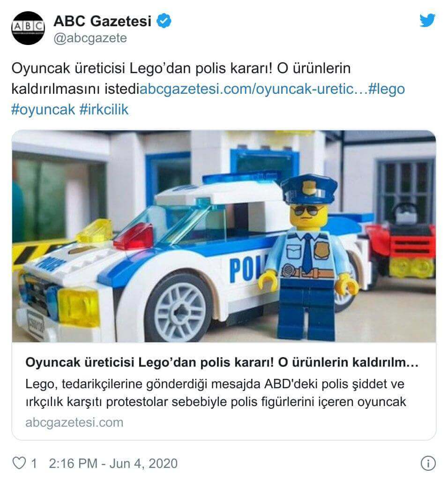The width and height of the screenshot is (448, 482).
Task: Select the #irkcilik hashtag
Action: click(104, 109)
